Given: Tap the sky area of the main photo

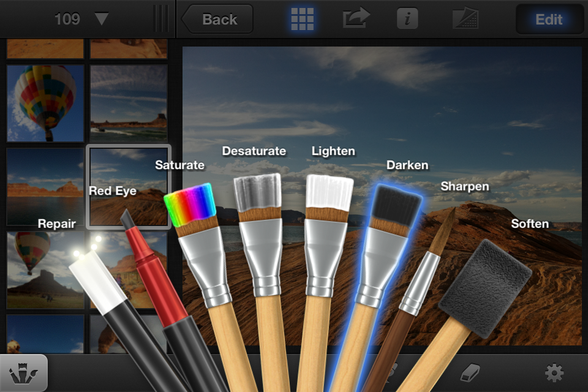Looking at the screenshot, I should click(x=382, y=97).
